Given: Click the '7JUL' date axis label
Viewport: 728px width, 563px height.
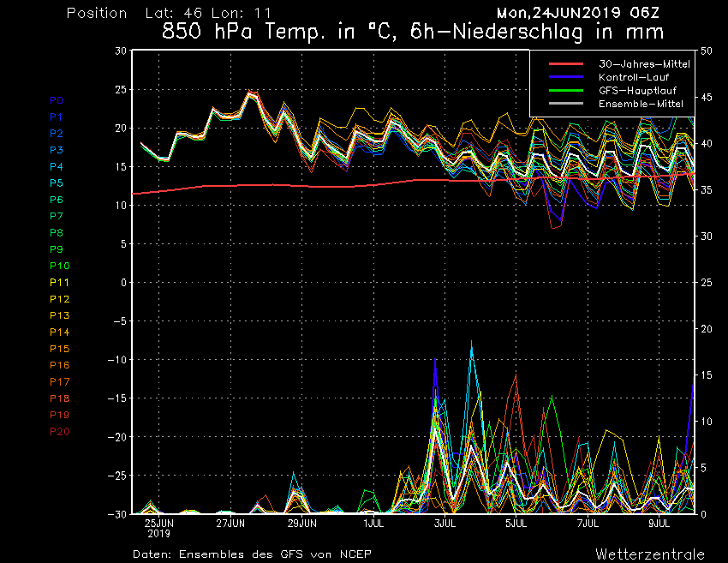Looking at the screenshot, I should click(588, 524).
